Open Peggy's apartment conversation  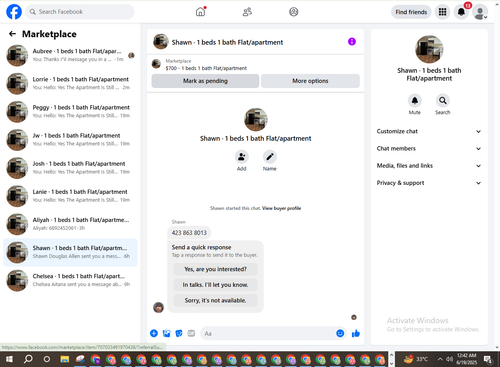pos(70,112)
